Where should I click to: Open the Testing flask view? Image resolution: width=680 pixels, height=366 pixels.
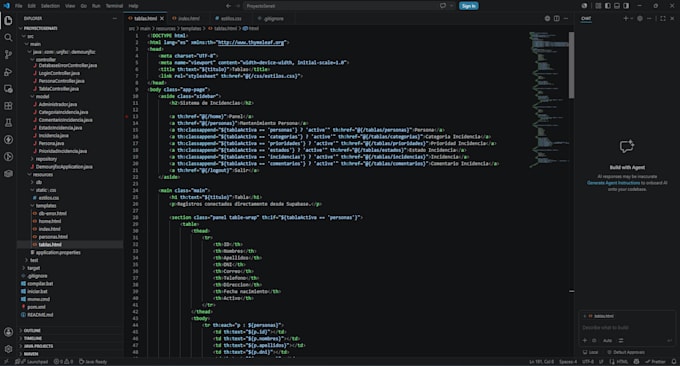[x=8, y=123]
